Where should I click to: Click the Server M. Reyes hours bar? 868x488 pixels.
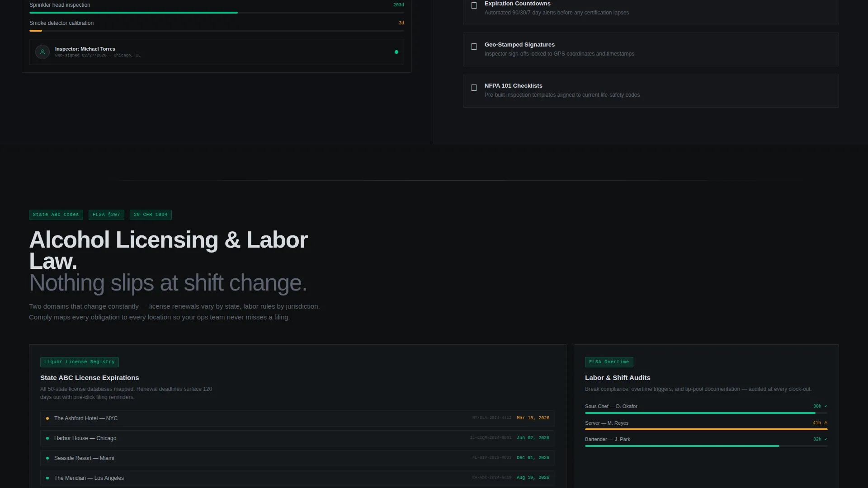coord(706,429)
